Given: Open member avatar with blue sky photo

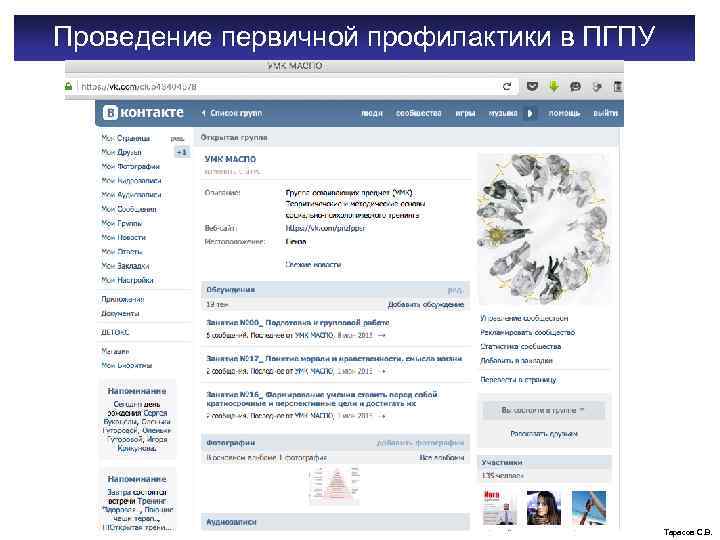Looking at the screenshot, I should point(589,507).
